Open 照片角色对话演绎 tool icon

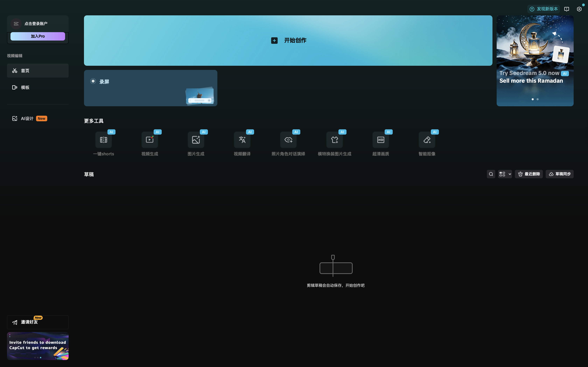[x=288, y=140]
